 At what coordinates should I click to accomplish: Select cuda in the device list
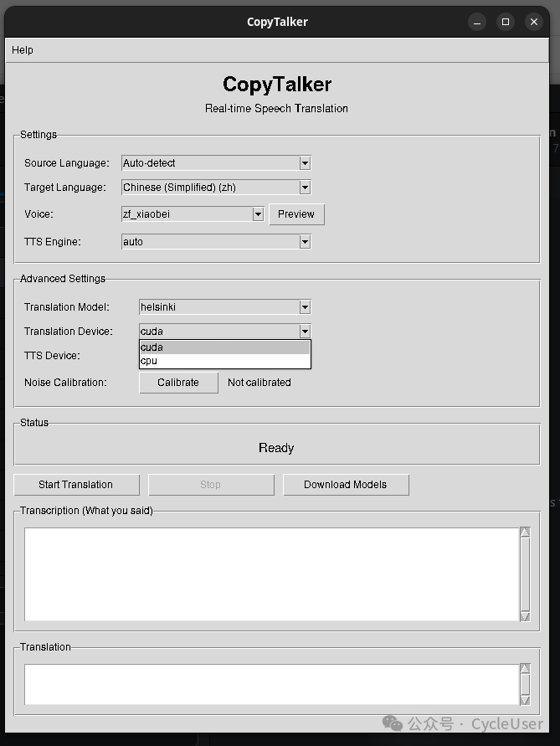point(224,347)
